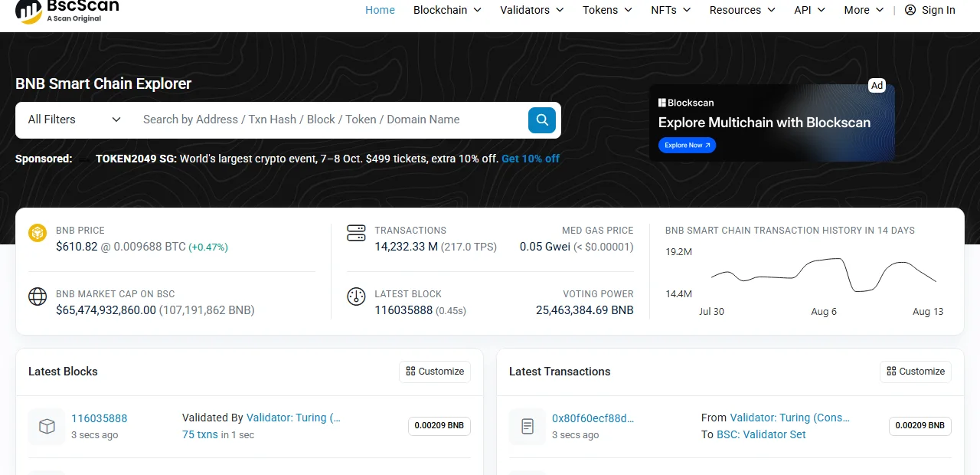Open the Validator: Turing link in Latest Blocks
980x475 pixels.
click(293, 418)
